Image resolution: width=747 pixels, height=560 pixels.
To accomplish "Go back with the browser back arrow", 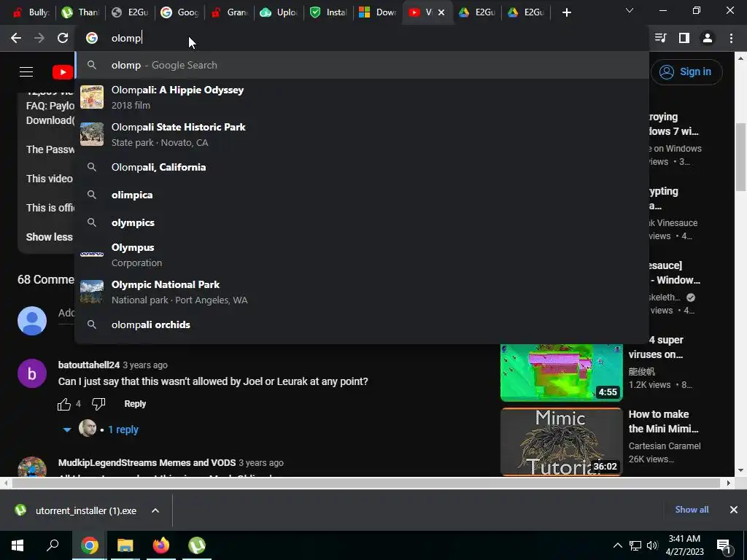I will click(x=16, y=38).
